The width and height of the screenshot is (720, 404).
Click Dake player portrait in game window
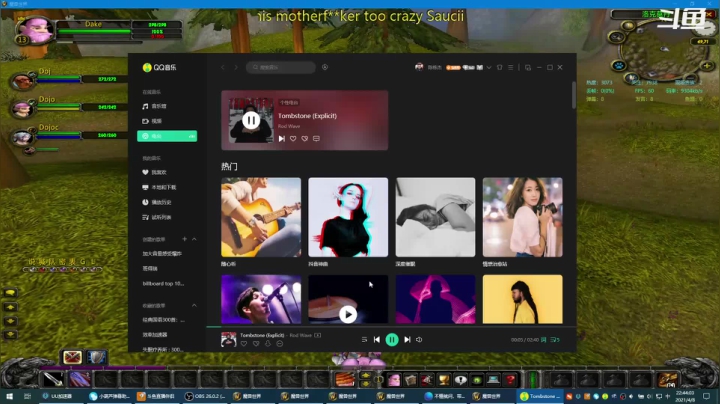34,30
